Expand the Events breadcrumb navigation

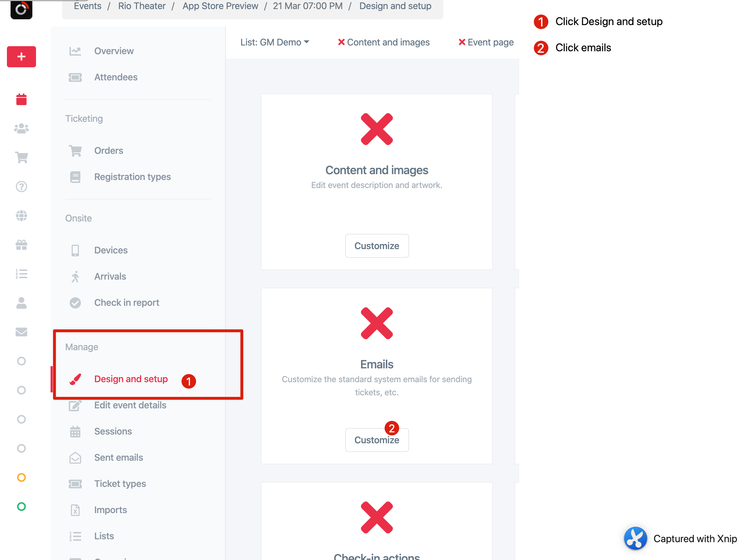88,6
